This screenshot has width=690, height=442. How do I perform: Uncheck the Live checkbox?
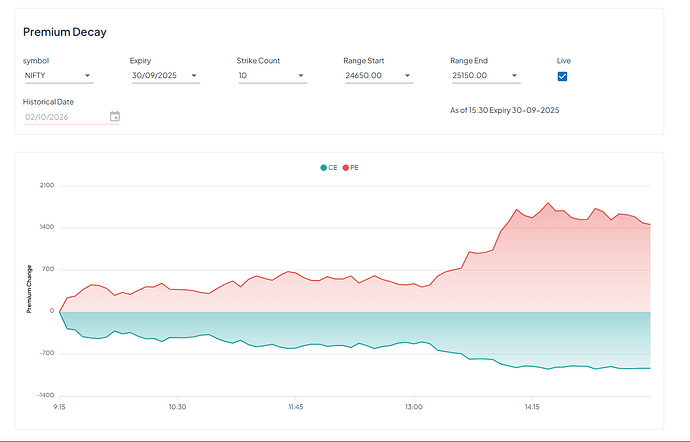click(562, 76)
